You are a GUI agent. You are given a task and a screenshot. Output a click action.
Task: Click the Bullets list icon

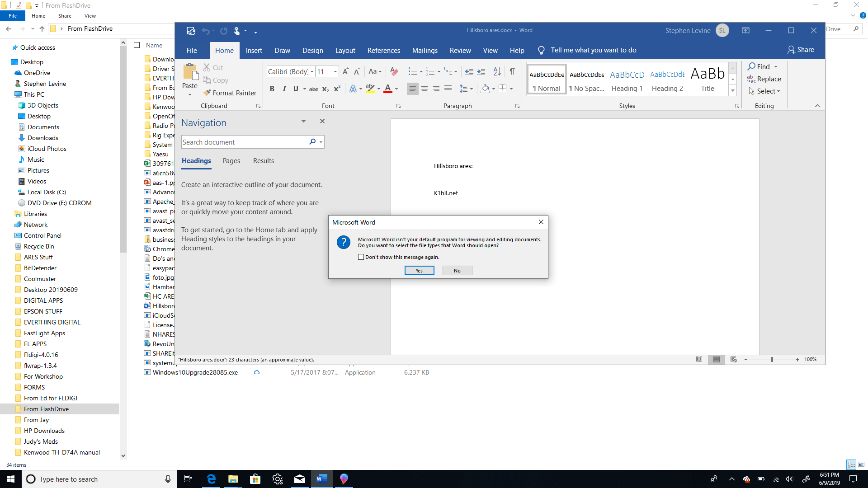click(412, 71)
